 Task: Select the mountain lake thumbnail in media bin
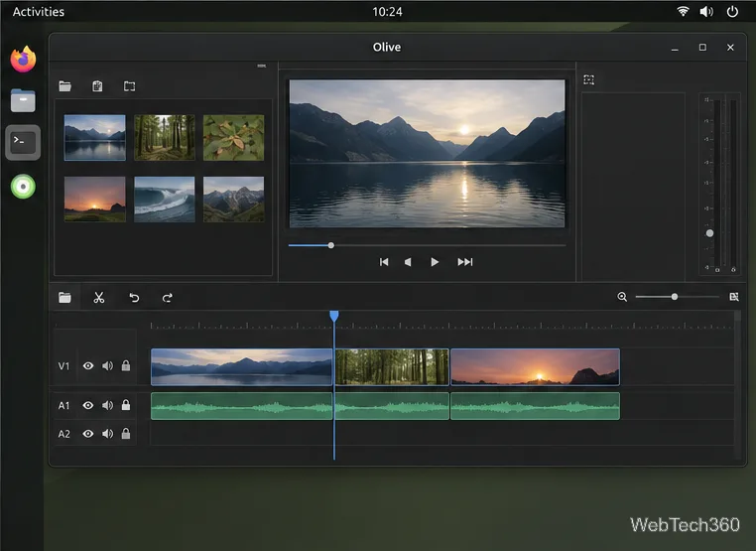95,138
